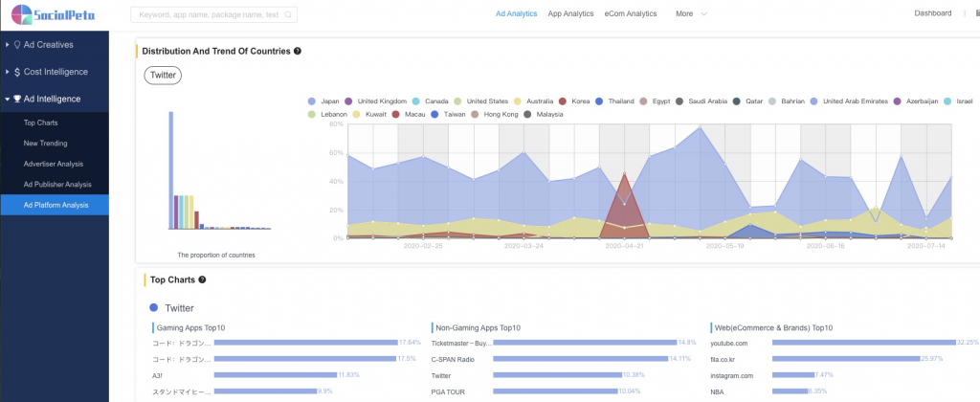This screenshot has height=402, width=980.
Task: Switch to eCom Analytics tab
Action: (x=631, y=13)
